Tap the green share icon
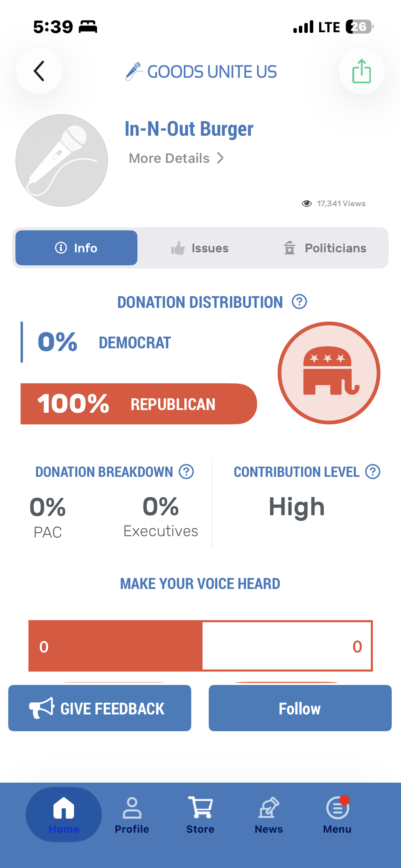 [362, 71]
